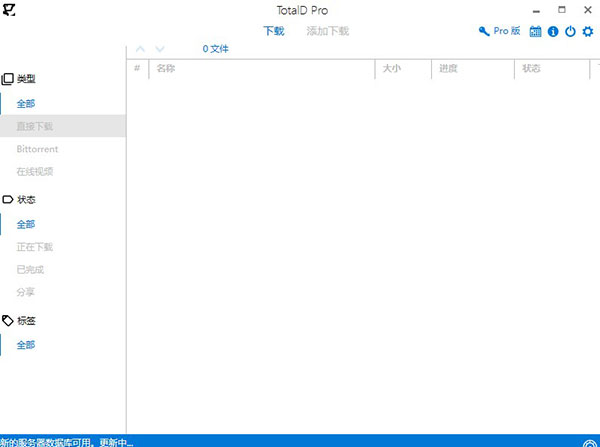
Task: Move item down with the down arrow
Action: point(160,49)
